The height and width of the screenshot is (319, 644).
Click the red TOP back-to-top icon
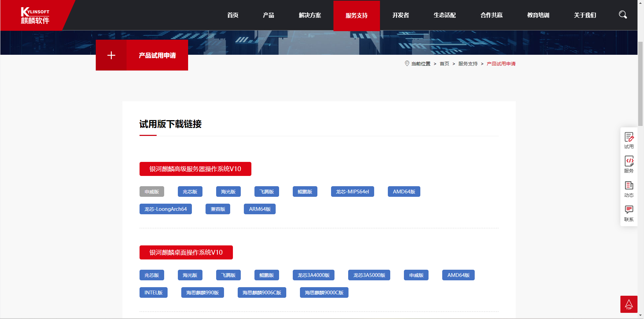(x=629, y=304)
